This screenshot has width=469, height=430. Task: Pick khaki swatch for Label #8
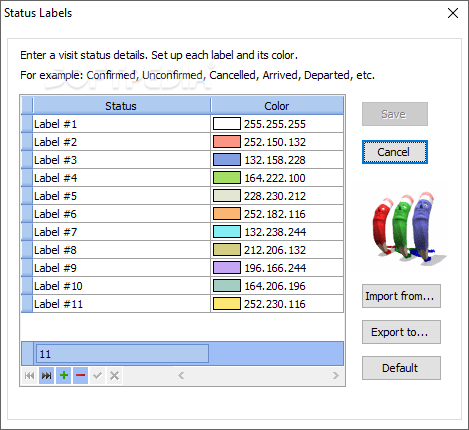tap(227, 250)
